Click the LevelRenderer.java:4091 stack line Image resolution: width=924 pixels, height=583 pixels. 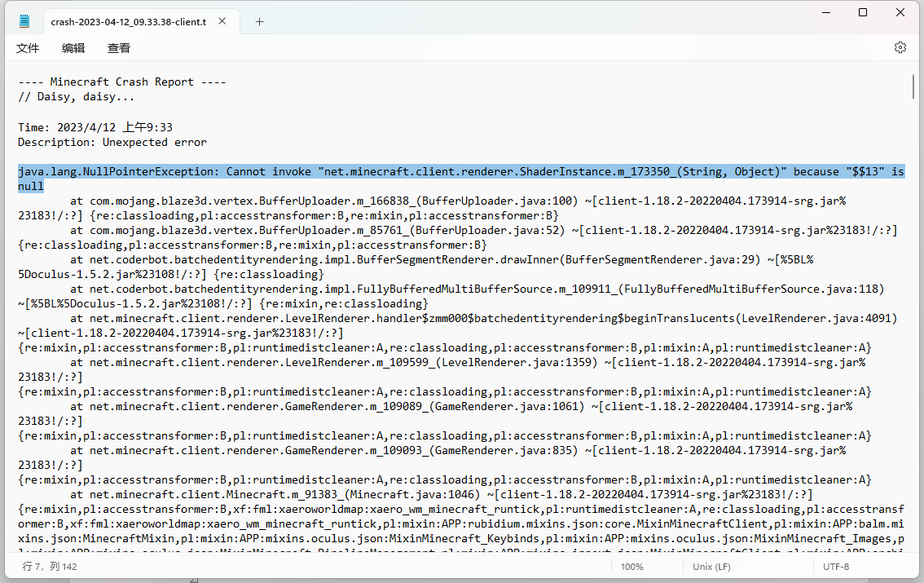point(484,318)
